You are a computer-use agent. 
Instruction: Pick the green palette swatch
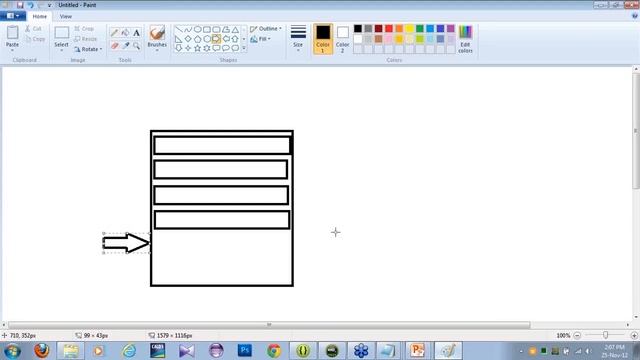[420, 29]
